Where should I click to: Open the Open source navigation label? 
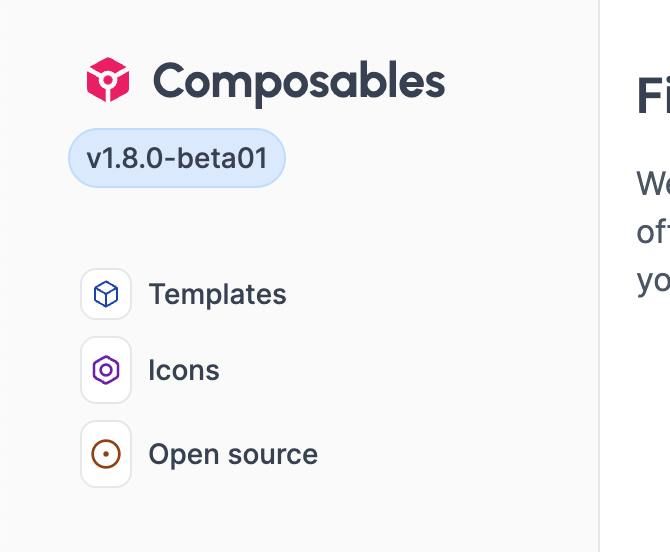point(233,454)
